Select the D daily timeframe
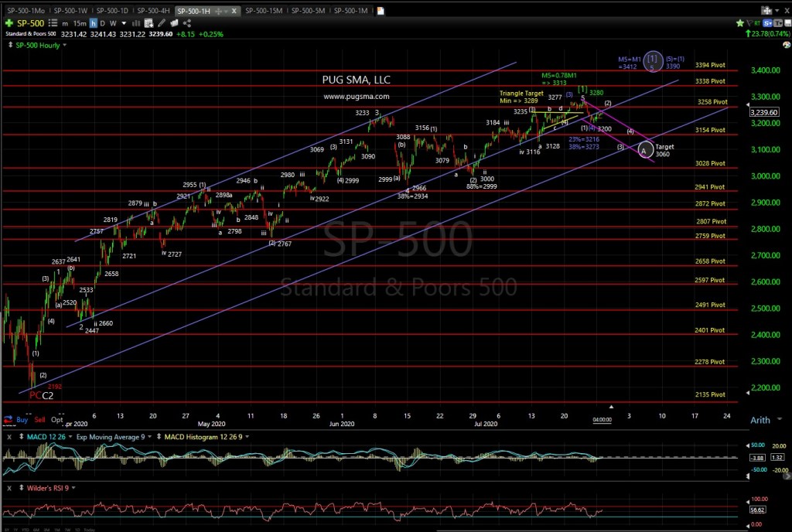 tap(103, 23)
